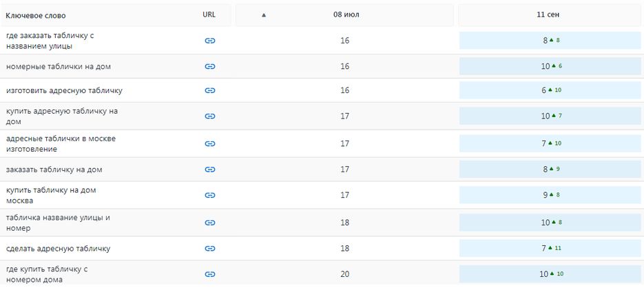The image size is (644, 288).
Task: Open link icon for 'купить адресную табличку на дом'
Action: point(210,116)
